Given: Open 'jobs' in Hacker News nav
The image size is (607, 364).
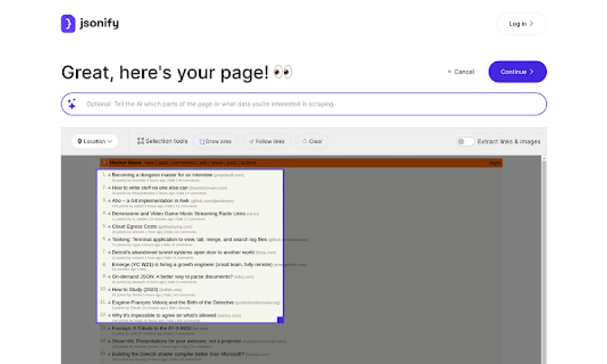Looking at the screenshot, I should (x=231, y=163).
